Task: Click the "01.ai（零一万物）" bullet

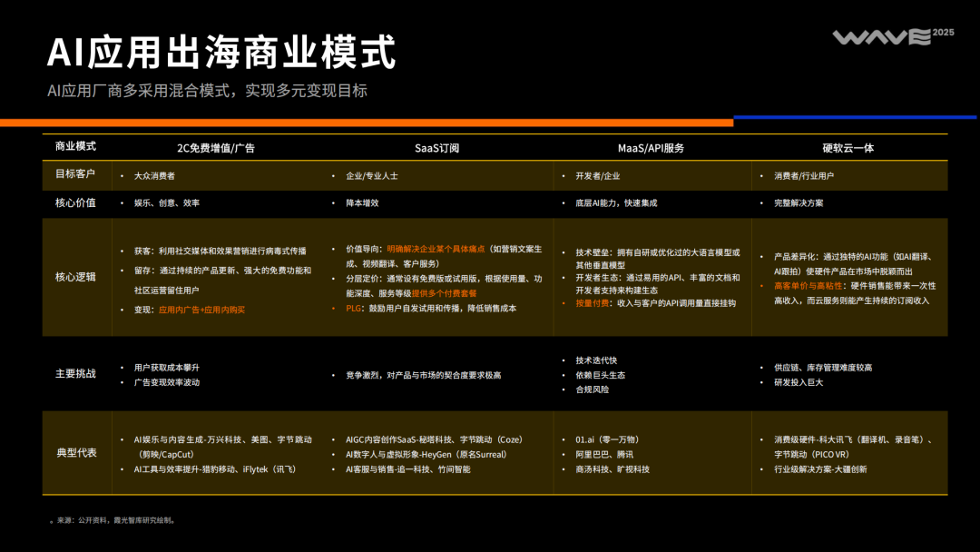Action: [x=607, y=439]
